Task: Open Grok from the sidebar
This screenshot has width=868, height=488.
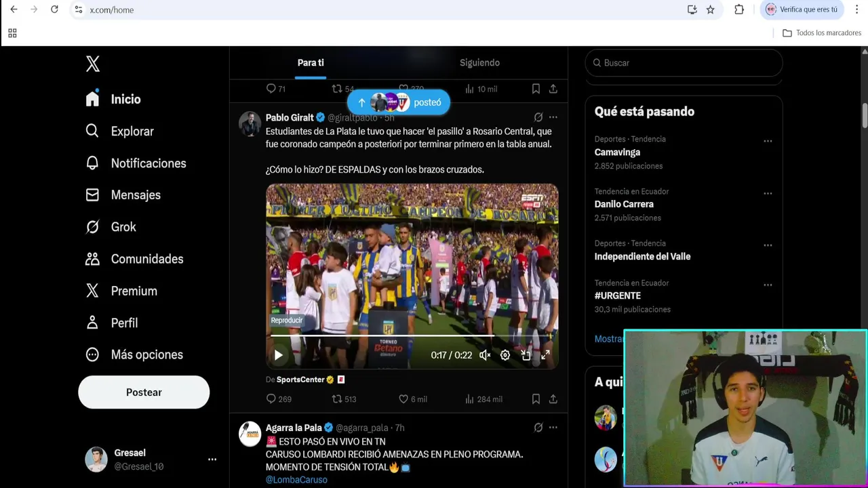Action: tap(111, 227)
